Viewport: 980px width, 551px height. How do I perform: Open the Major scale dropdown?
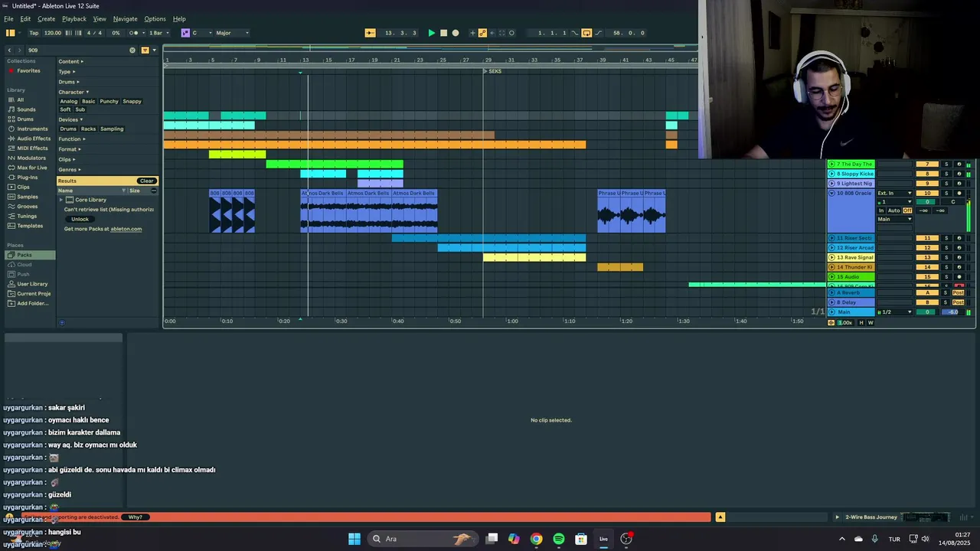click(x=232, y=33)
